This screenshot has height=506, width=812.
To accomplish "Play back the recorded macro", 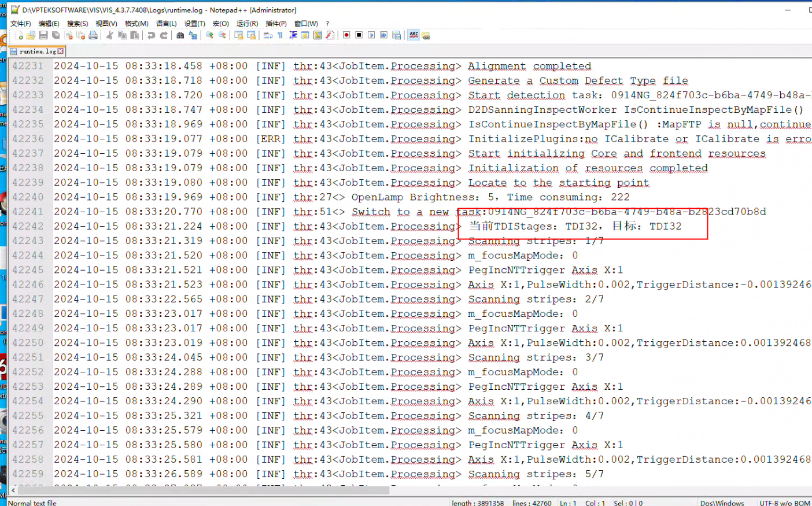I will (371, 35).
